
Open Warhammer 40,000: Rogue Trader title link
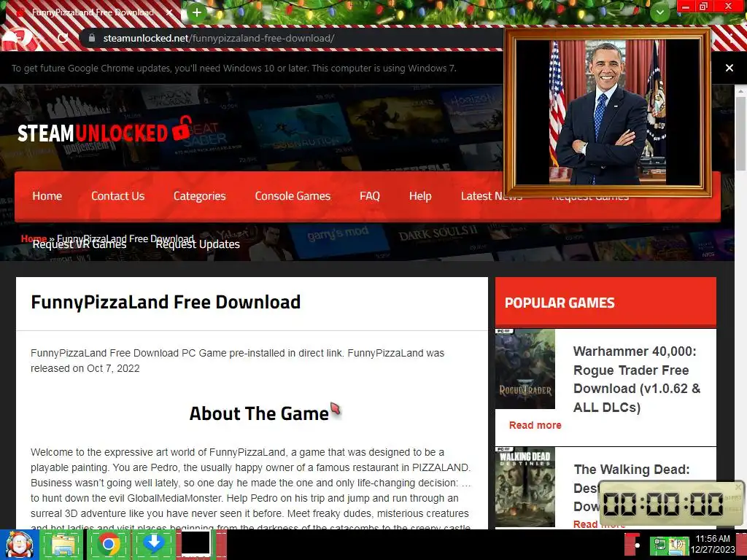[x=636, y=379]
